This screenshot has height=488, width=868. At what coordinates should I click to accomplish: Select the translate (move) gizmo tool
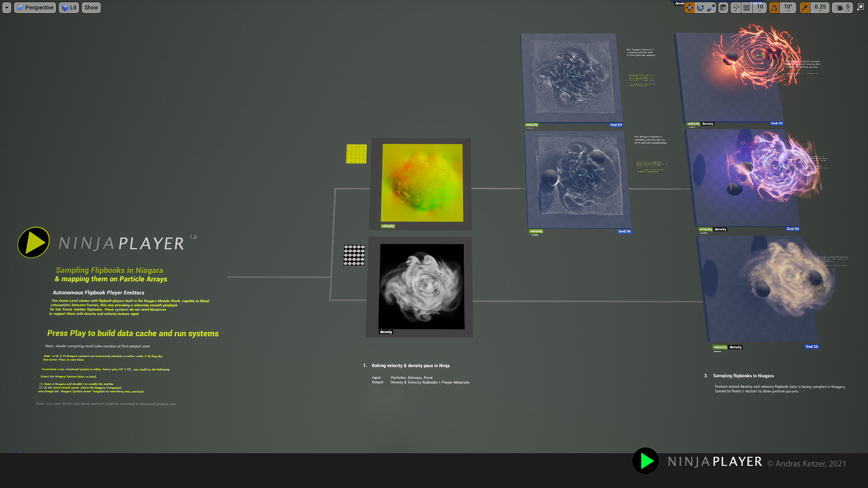click(x=689, y=8)
